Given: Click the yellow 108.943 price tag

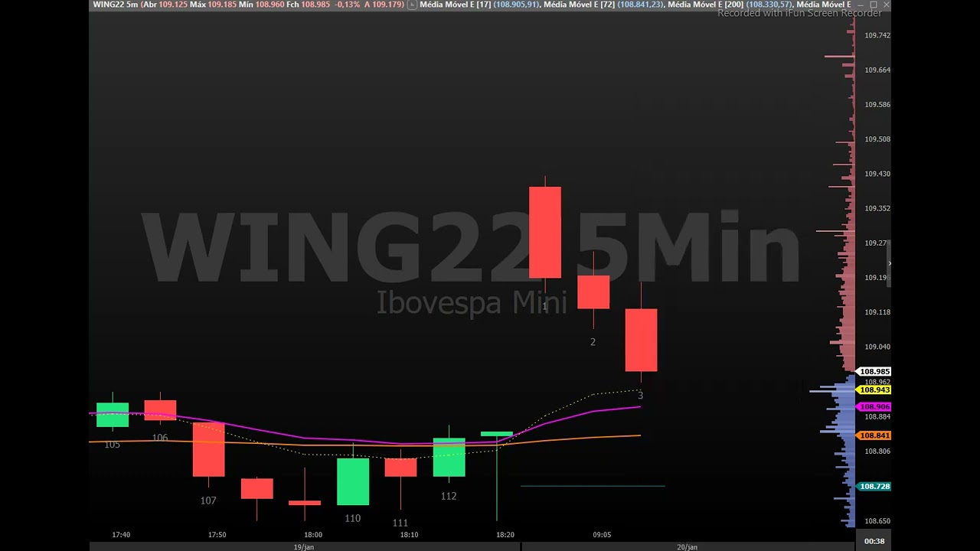Looking at the screenshot, I should 874,390.
